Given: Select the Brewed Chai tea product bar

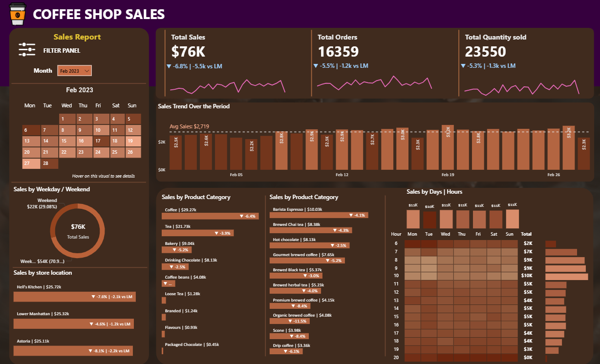Looking at the screenshot, I should tap(311, 230).
